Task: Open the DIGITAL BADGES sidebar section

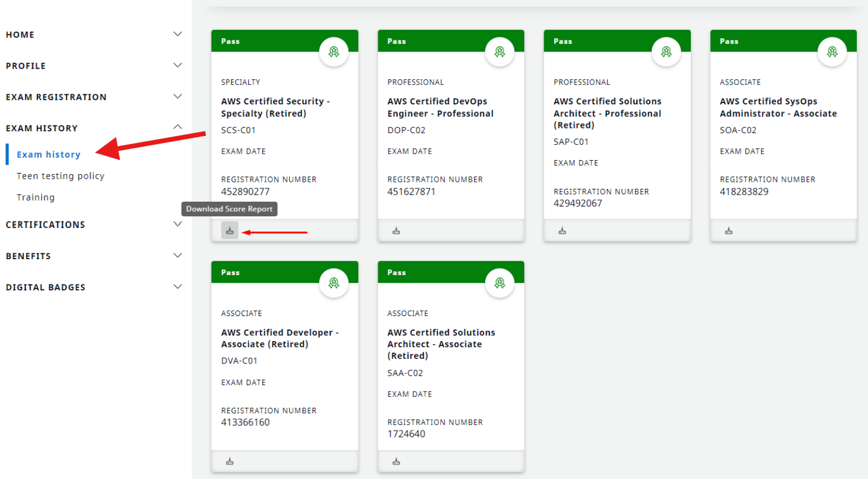Action: [46, 287]
